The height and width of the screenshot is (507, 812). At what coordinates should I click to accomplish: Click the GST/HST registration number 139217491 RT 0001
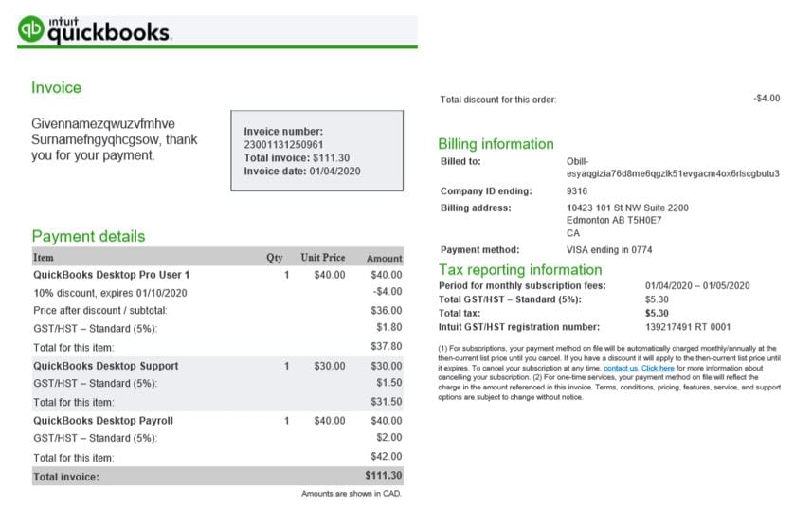pos(688,327)
